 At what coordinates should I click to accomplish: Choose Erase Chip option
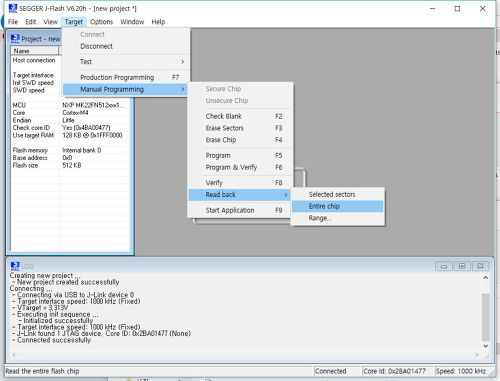[240, 140]
